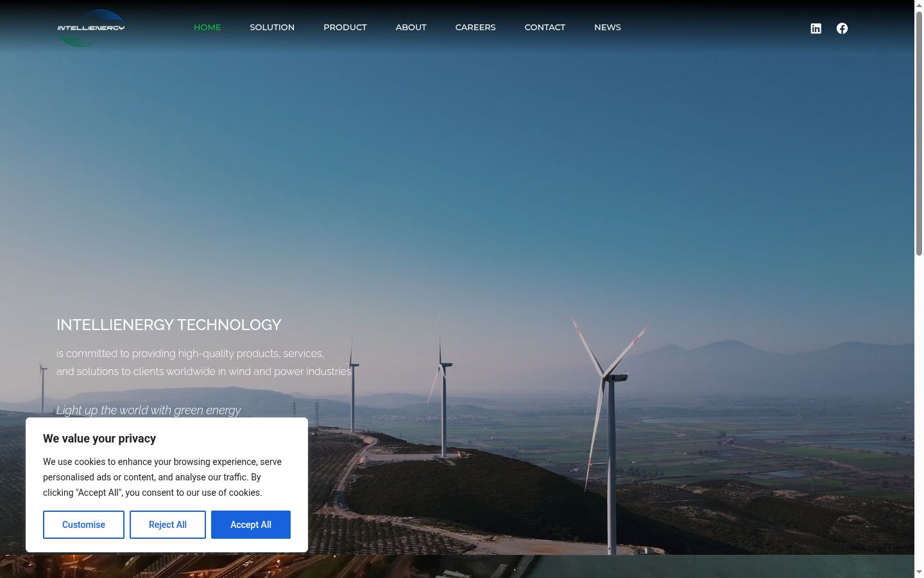Viewport: 924px width, 578px height.
Task: Click the Intellienergy logo
Action: point(90,28)
